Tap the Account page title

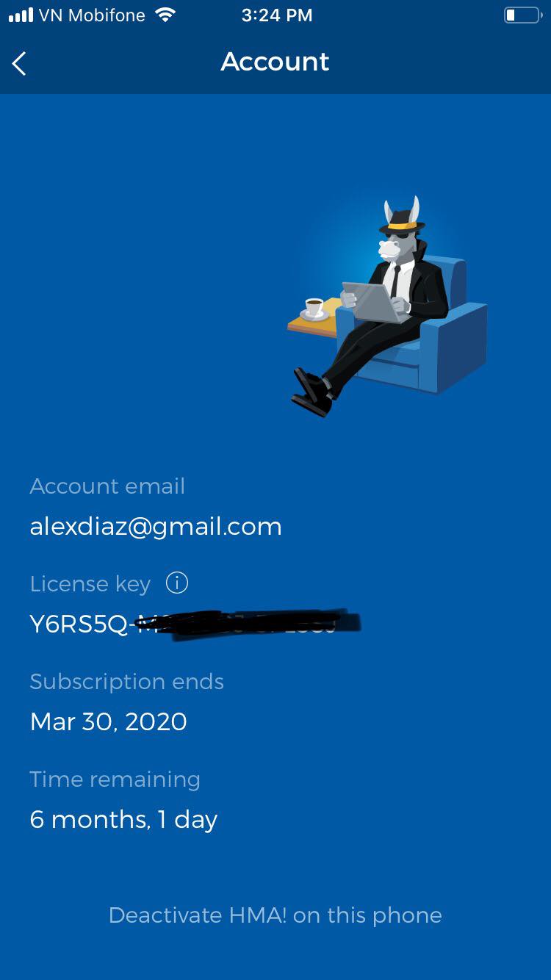[275, 62]
